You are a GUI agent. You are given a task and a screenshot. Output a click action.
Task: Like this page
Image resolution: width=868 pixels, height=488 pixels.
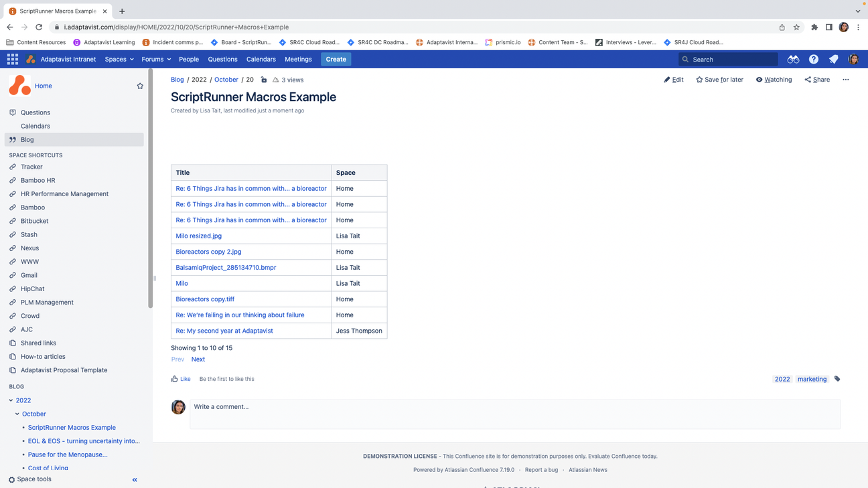point(181,378)
